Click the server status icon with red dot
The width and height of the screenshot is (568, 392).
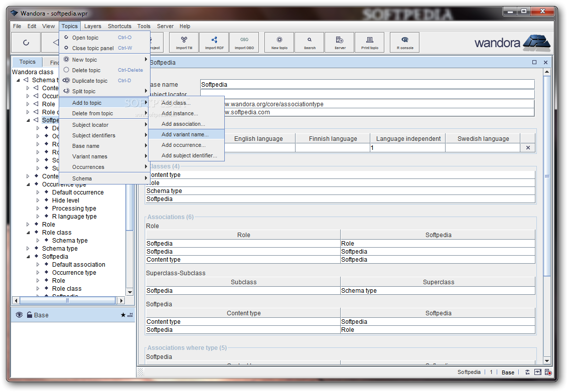(x=548, y=372)
